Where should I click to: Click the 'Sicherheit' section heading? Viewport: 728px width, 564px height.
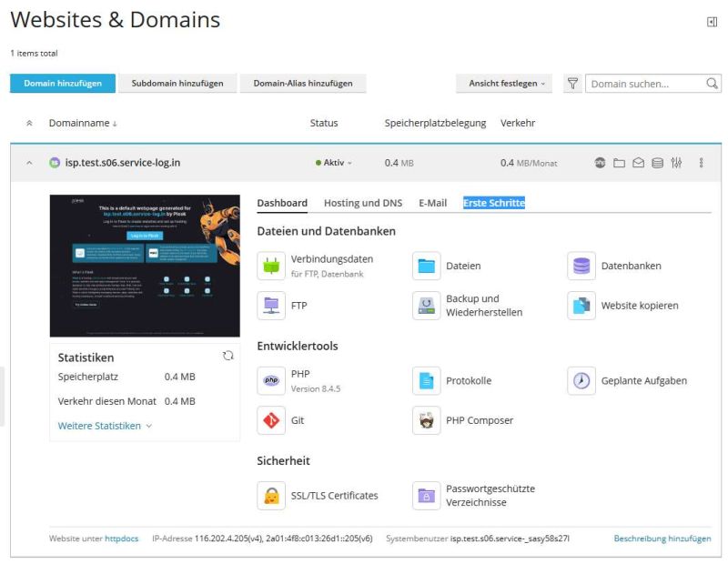[284, 461]
